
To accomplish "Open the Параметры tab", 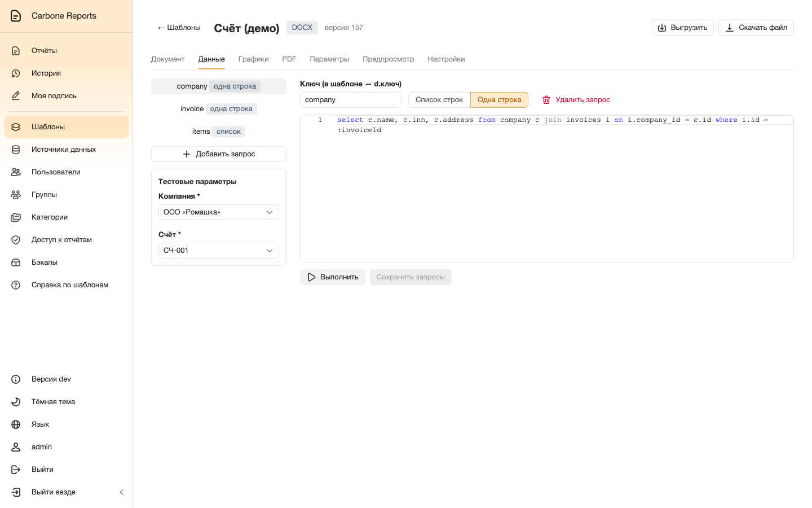I will (329, 59).
